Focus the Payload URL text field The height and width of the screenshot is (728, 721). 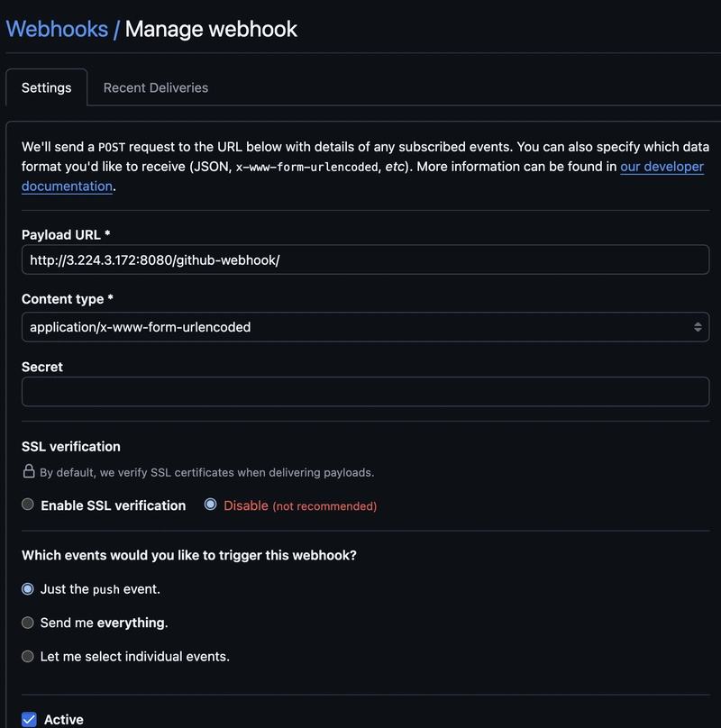[x=365, y=260]
